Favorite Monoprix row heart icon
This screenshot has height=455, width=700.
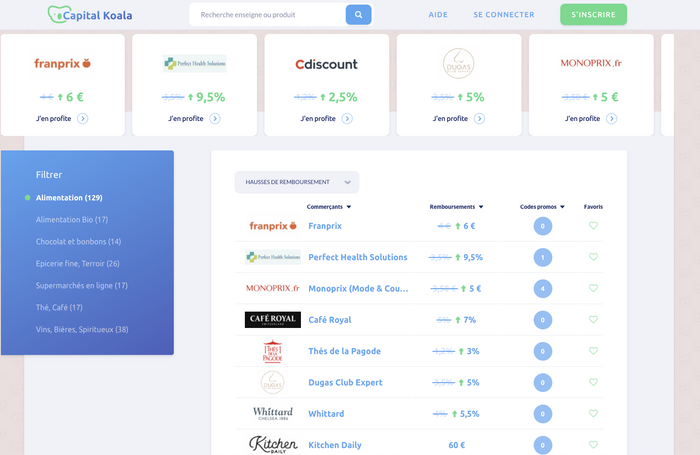coord(593,288)
